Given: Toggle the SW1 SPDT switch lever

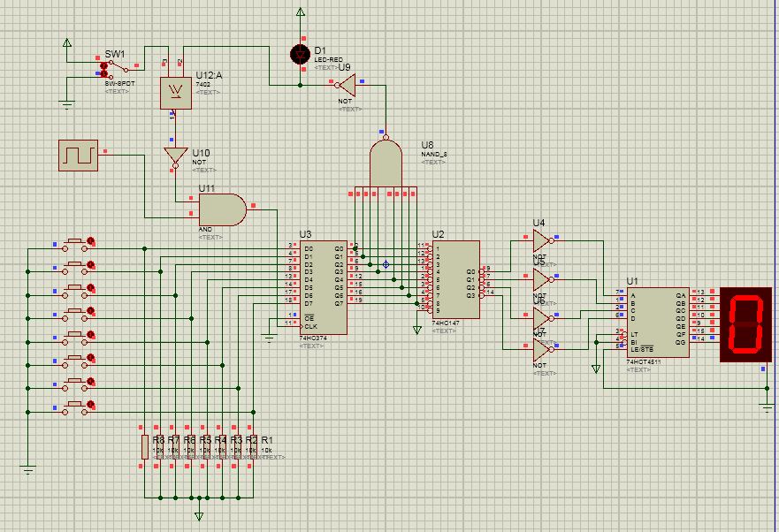Looking at the screenshot, I should coord(119,66).
